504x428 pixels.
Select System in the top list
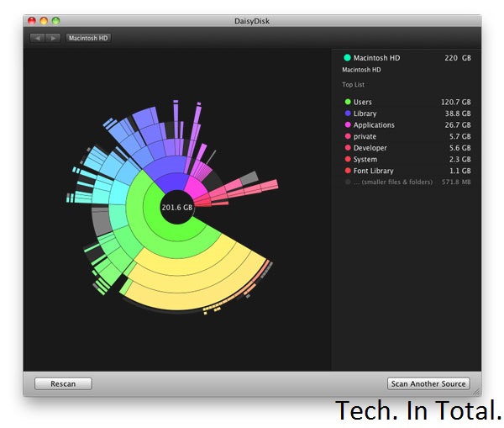(407, 159)
